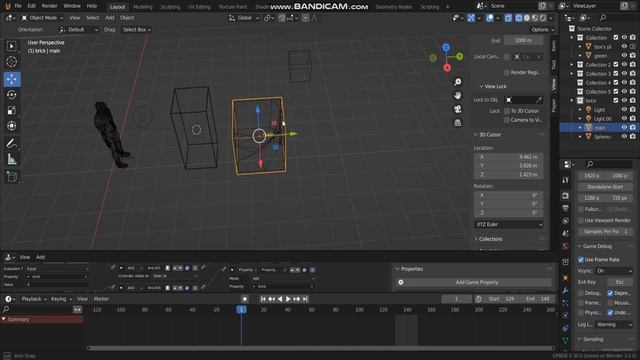Open the Object Mode dropdown
The image size is (640, 360).
coord(42,18)
